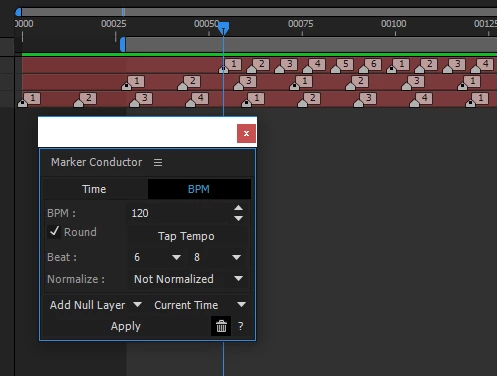The width and height of the screenshot is (497, 376).
Task: Open the Current Time dropdown
Action: pyautogui.click(x=200, y=305)
